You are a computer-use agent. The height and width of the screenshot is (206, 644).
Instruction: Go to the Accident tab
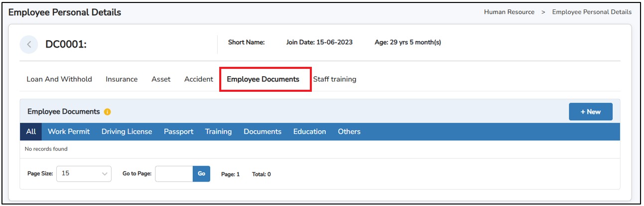coord(198,79)
